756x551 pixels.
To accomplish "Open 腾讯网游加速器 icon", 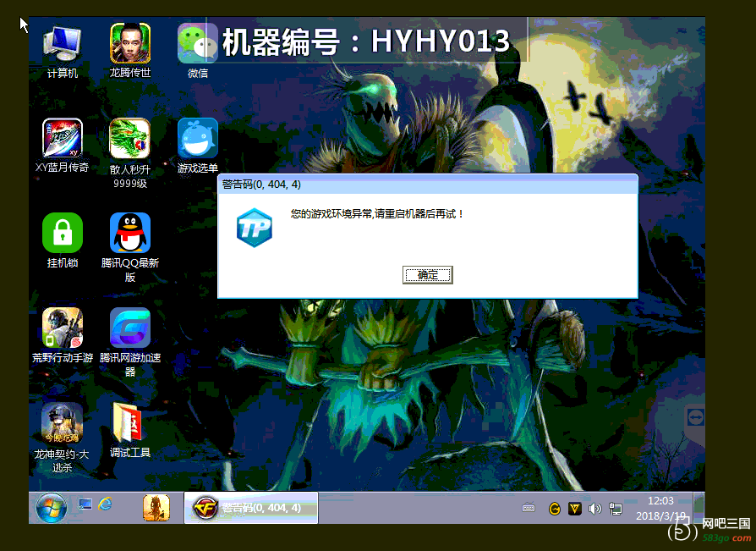I will pyautogui.click(x=129, y=342).
